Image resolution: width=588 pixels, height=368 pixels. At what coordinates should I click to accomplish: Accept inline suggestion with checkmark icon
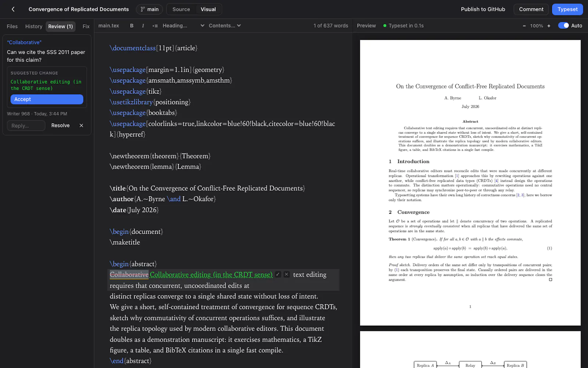click(278, 275)
